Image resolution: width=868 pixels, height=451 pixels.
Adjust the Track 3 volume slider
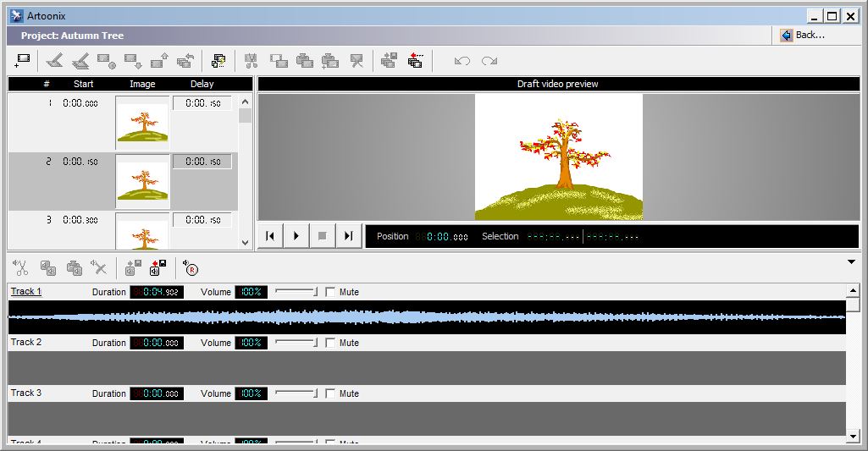296,393
